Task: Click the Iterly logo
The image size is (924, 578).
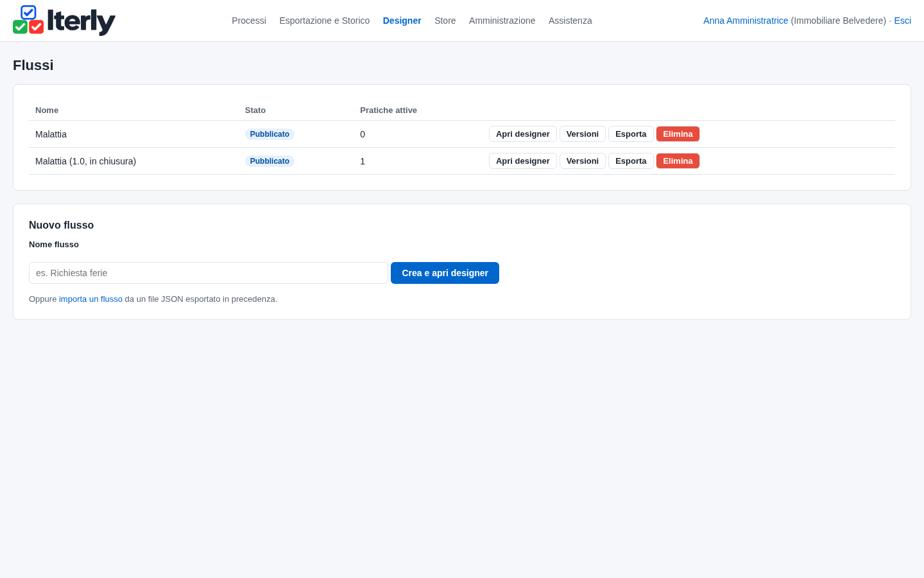Action: pos(64,21)
